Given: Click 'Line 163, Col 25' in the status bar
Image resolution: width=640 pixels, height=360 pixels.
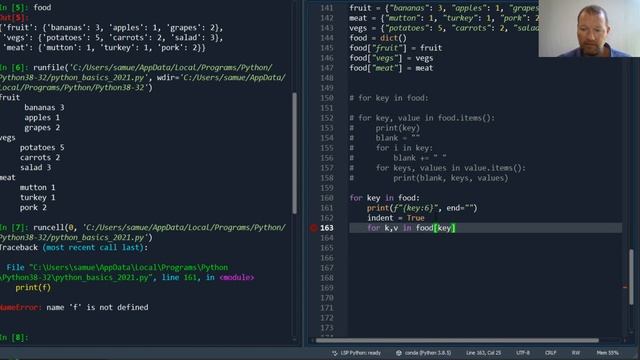Looking at the screenshot, I should tap(483, 353).
